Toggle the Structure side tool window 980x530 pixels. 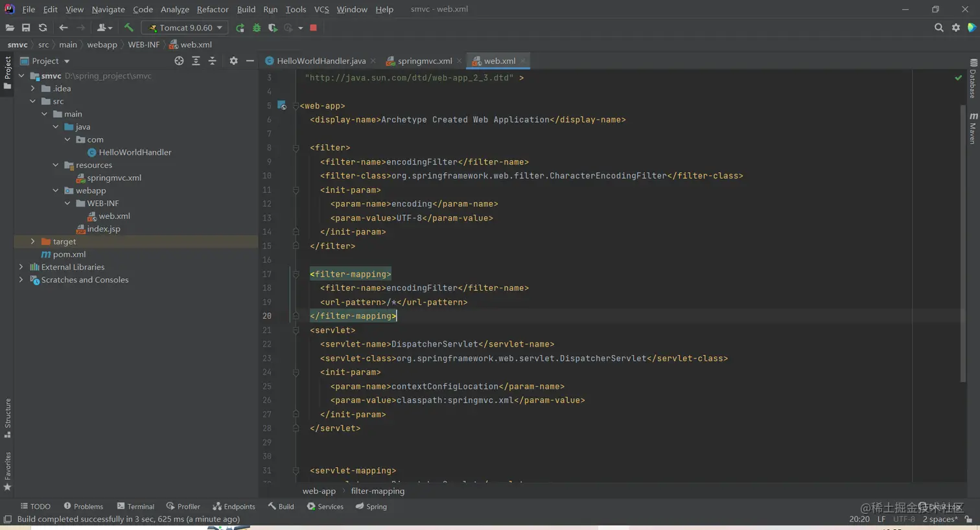coord(8,417)
